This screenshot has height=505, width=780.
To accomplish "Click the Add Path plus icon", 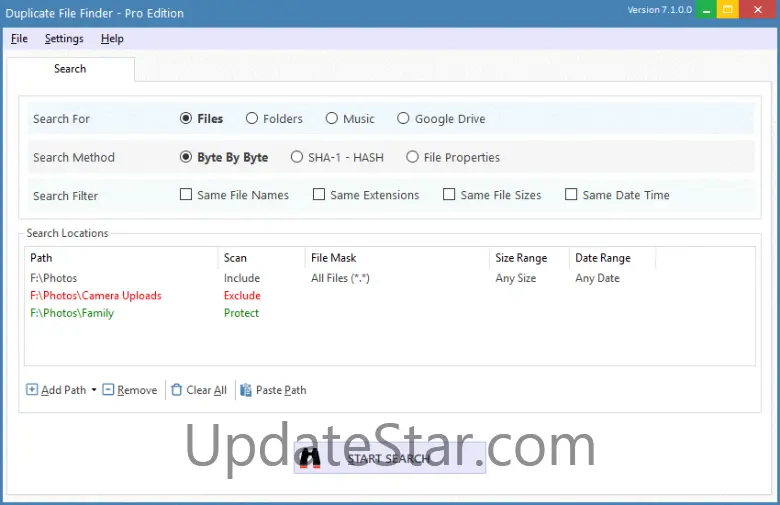I will tap(32, 389).
